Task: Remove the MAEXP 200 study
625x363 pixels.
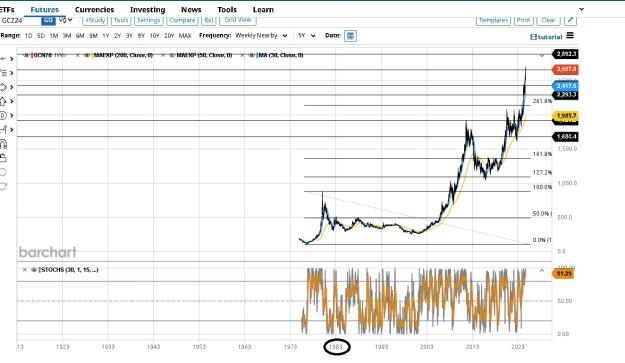Action: [x=78, y=55]
